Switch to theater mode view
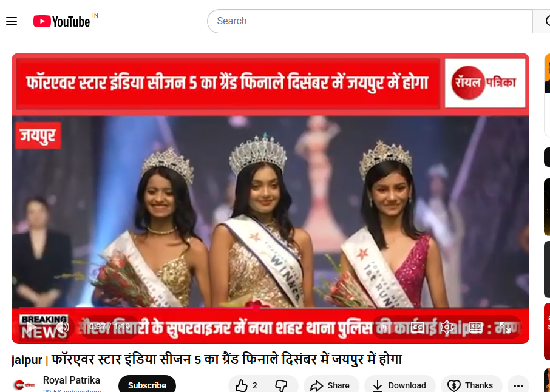Viewport: 550px width, 392px height. (476, 327)
